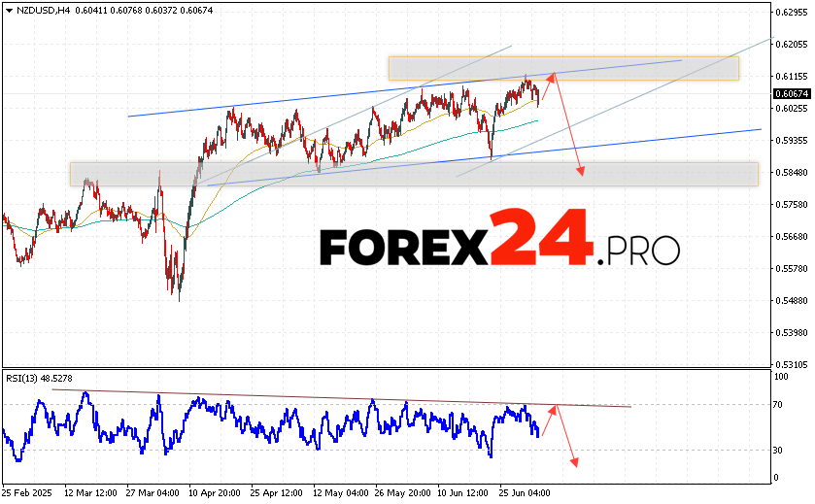
Task: Click the 0.53105 price axis label
Action: (x=791, y=364)
